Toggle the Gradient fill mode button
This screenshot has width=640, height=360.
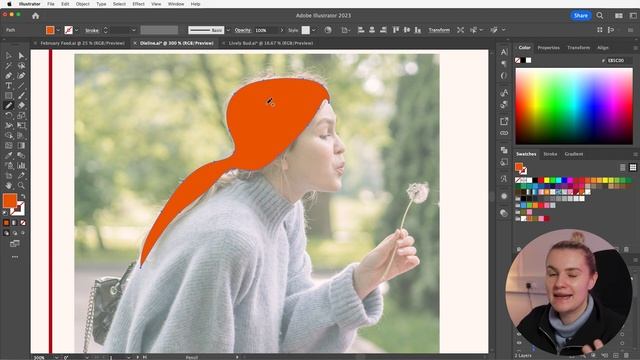point(14,223)
